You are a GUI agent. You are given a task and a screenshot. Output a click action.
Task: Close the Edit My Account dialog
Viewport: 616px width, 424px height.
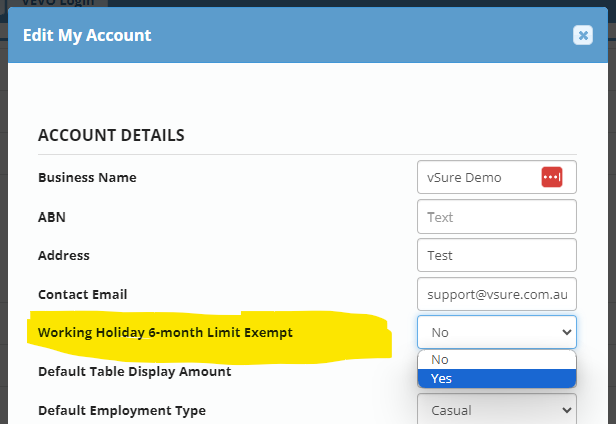tap(583, 35)
